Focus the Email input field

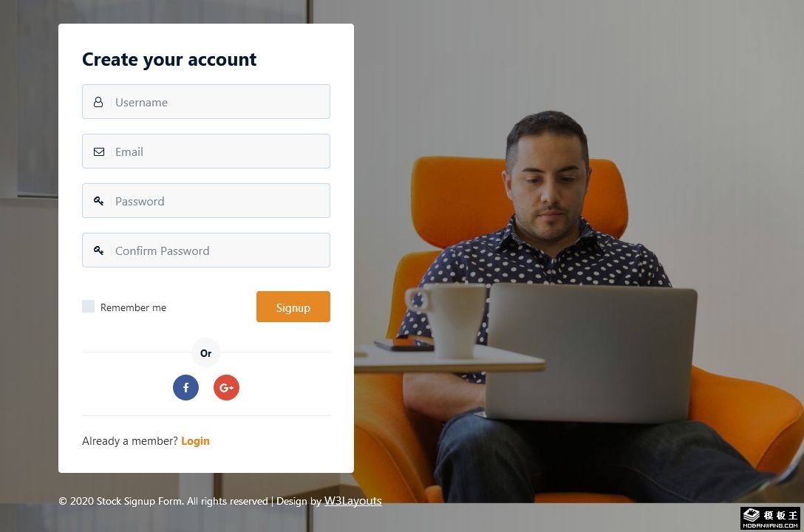pos(206,151)
